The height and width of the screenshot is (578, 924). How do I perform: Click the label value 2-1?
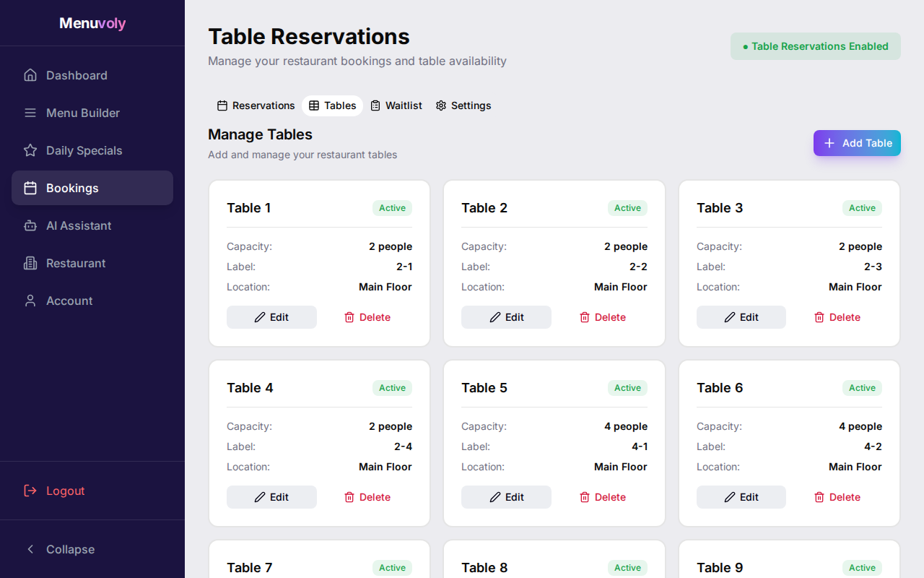click(404, 267)
